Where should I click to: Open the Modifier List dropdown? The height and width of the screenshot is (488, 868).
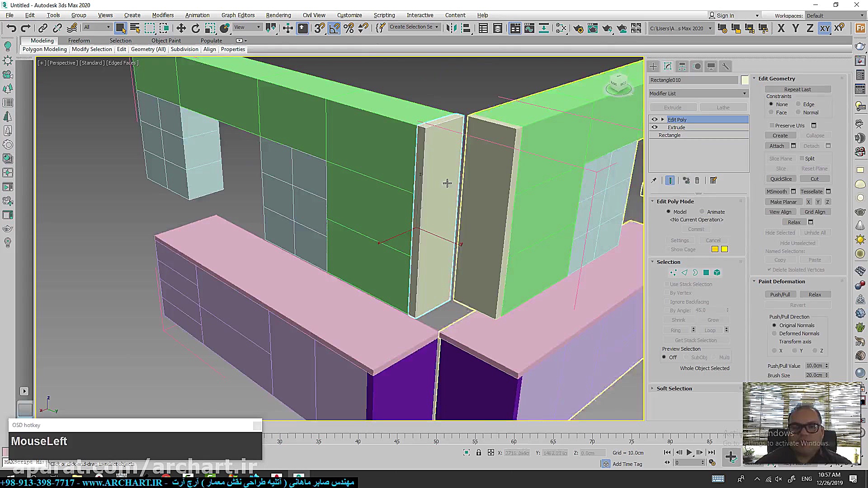coord(698,94)
